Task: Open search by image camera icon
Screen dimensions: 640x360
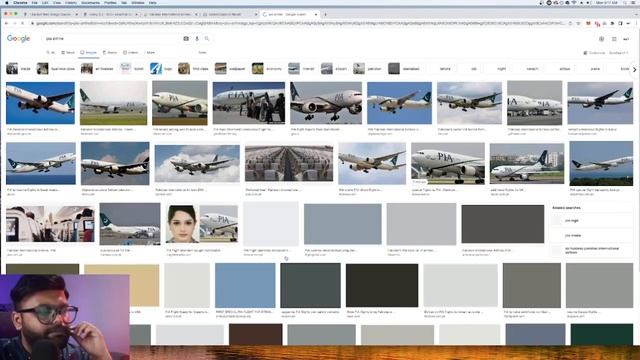Action: pyautogui.click(x=186, y=38)
